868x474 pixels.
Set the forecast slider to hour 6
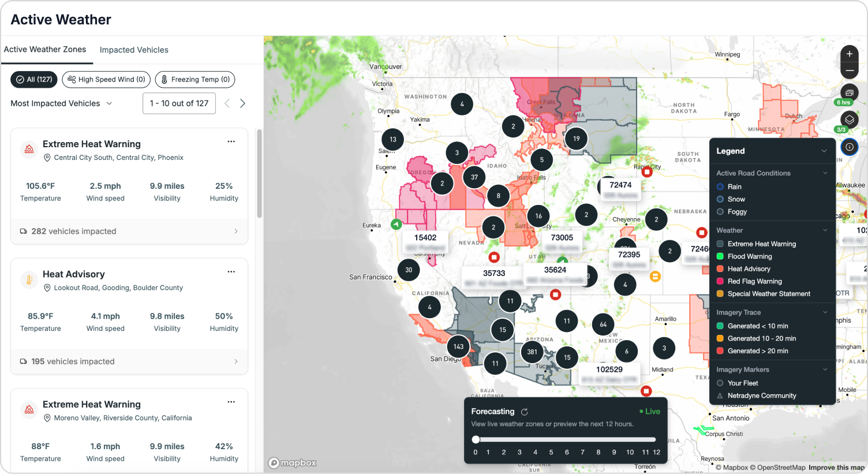click(x=567, y=440)
